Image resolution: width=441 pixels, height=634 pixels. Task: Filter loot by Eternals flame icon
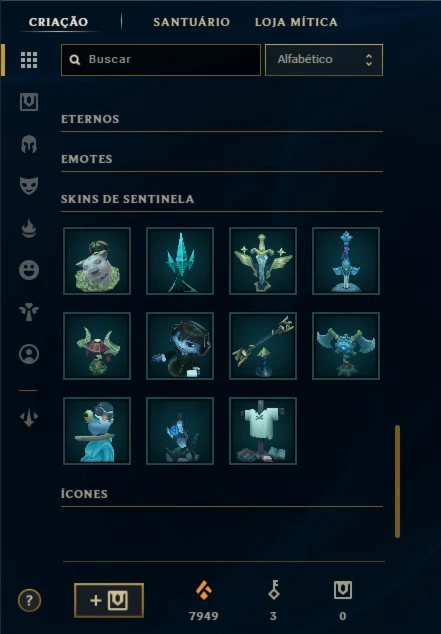point(29,228)
